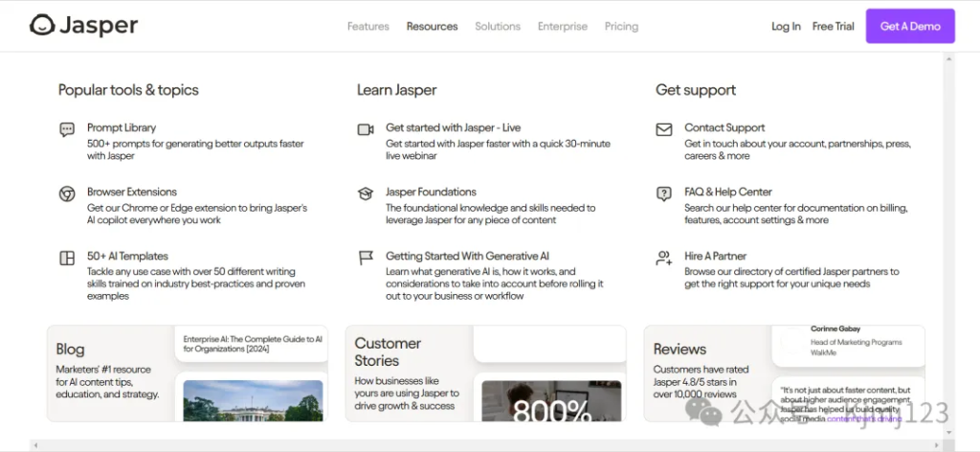This screenshot has height=452, width=980.
Task: Open the Enterprise menu
Action: 563,26
